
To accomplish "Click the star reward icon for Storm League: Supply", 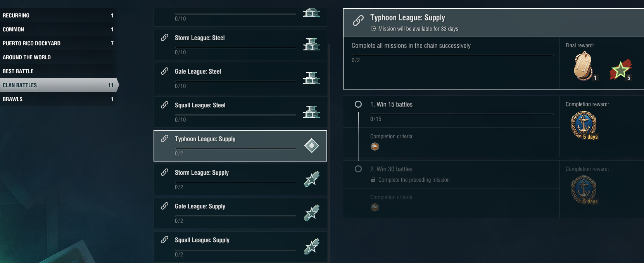I will [311, 179].
